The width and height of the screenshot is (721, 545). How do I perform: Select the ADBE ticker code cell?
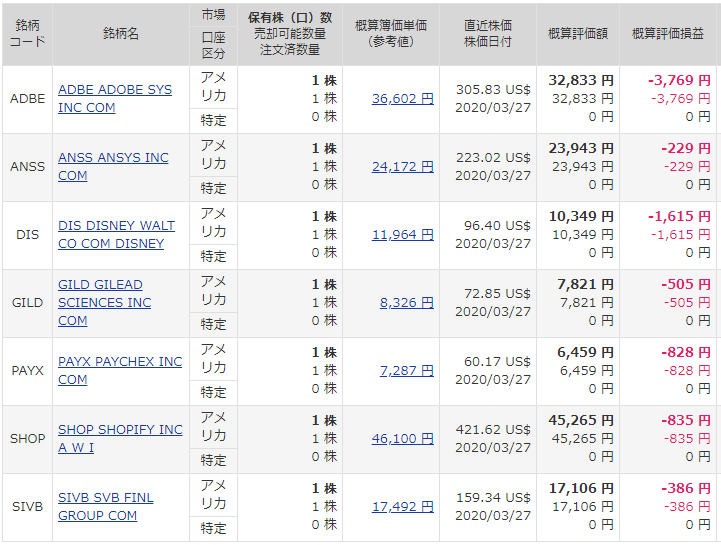pos(28,99)
